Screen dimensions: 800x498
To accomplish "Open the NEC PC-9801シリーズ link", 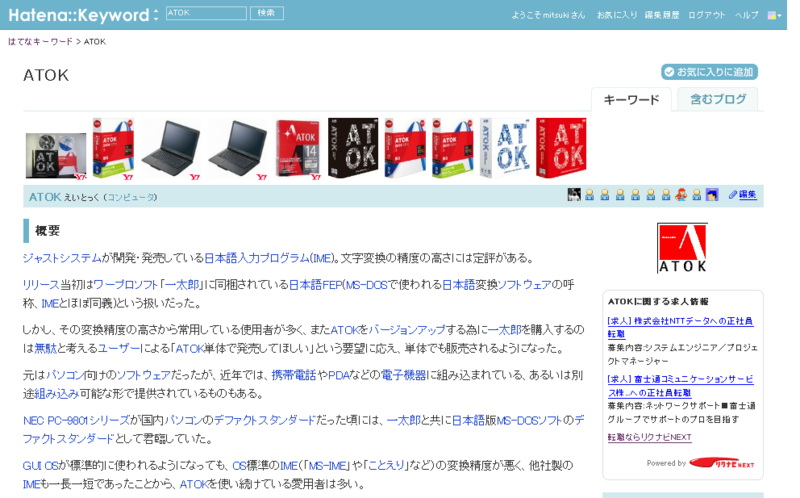I will pos(76,420).
